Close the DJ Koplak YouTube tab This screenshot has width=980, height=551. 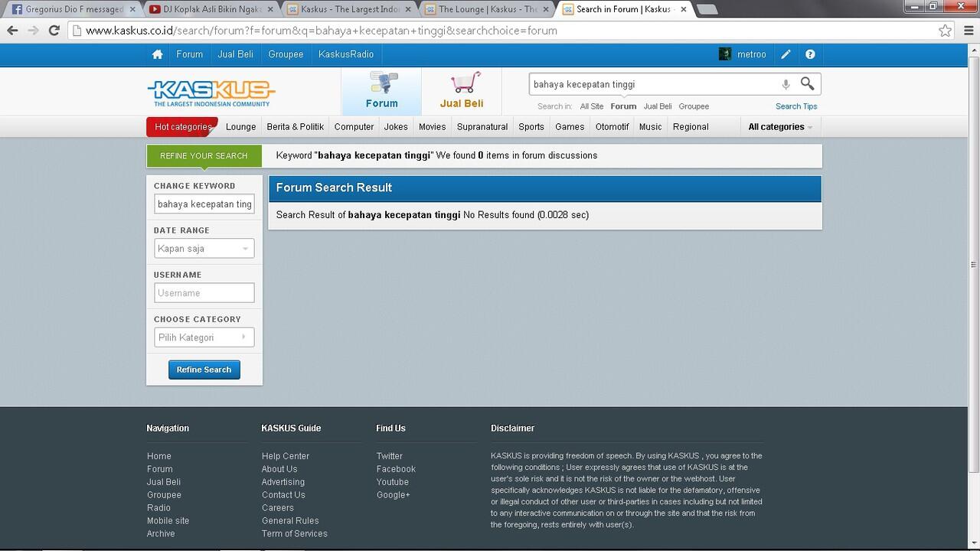pyautogui.click(x=269, y=9)
